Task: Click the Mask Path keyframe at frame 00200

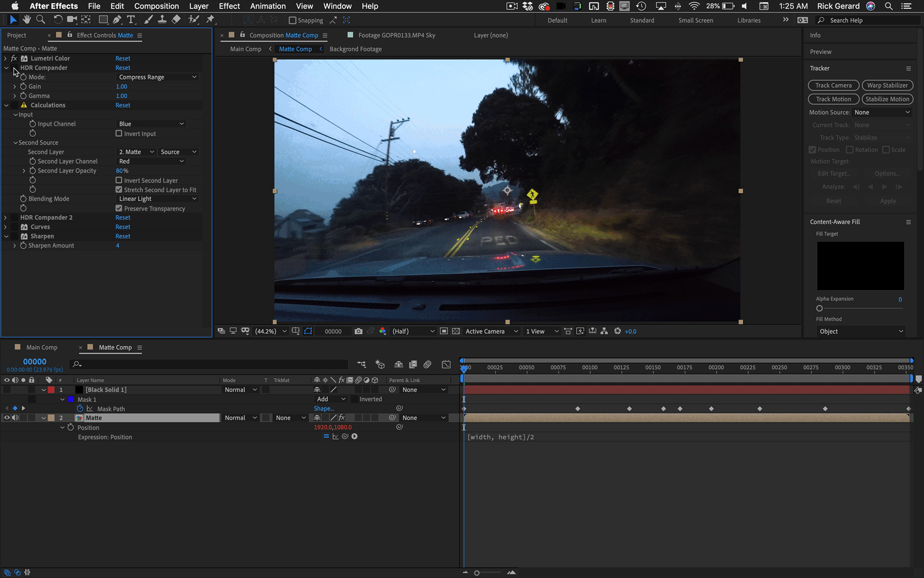Action: click(x=711, y=409)
